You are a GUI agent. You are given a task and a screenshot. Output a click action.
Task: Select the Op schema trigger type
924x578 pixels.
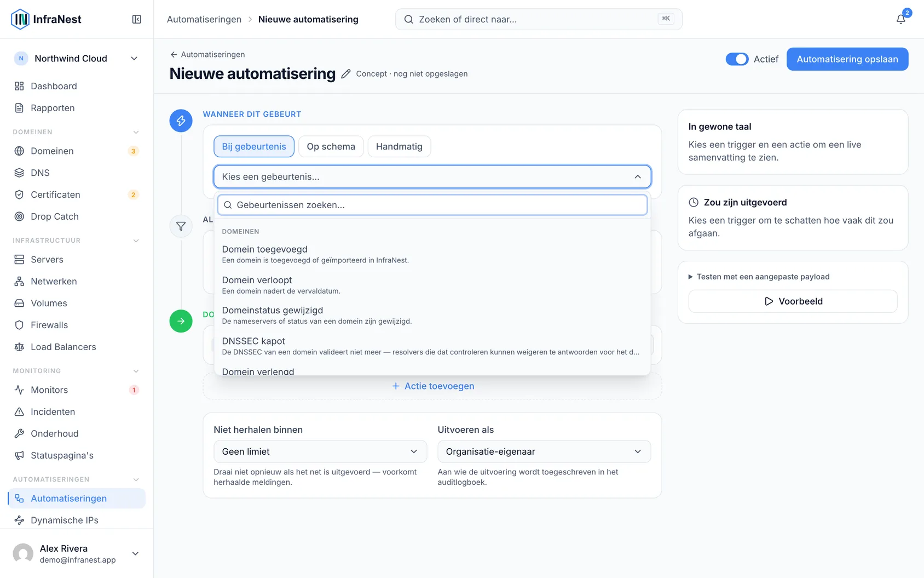pyautogui.click(x=331, y=146)
